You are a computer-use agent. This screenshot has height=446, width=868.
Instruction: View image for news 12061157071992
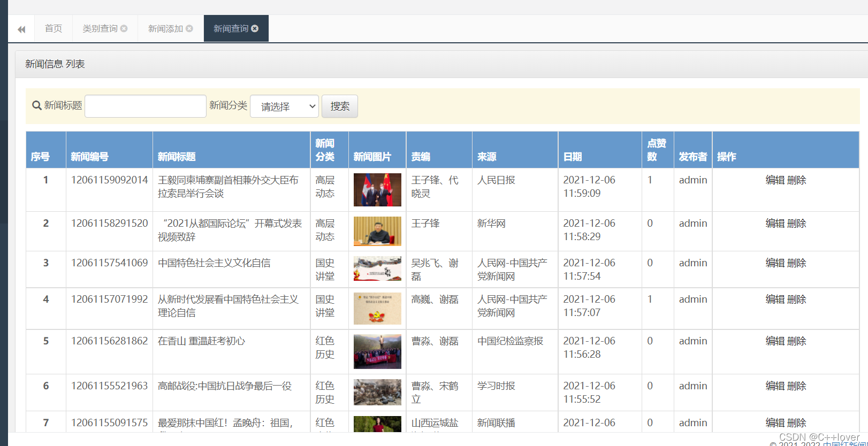(x=377, y=309)
